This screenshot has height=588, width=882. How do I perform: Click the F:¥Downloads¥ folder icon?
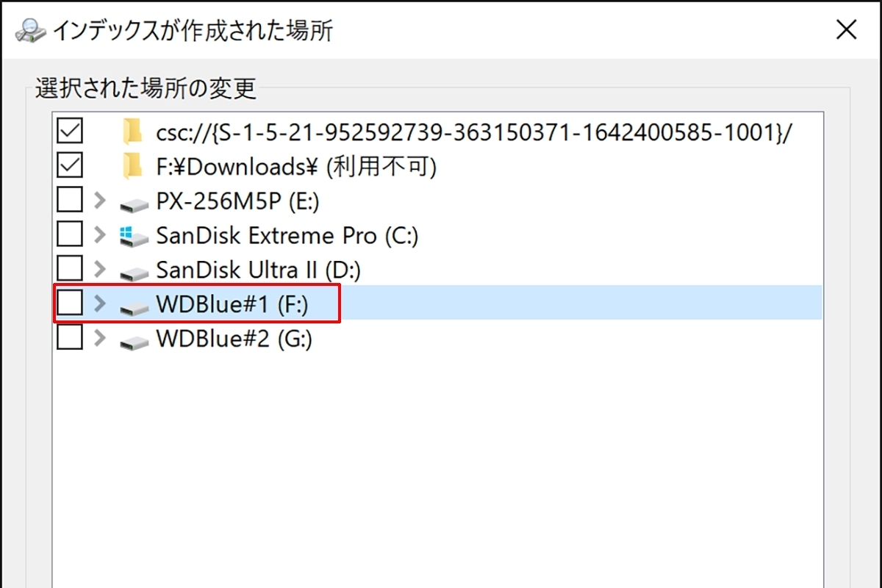132,167
